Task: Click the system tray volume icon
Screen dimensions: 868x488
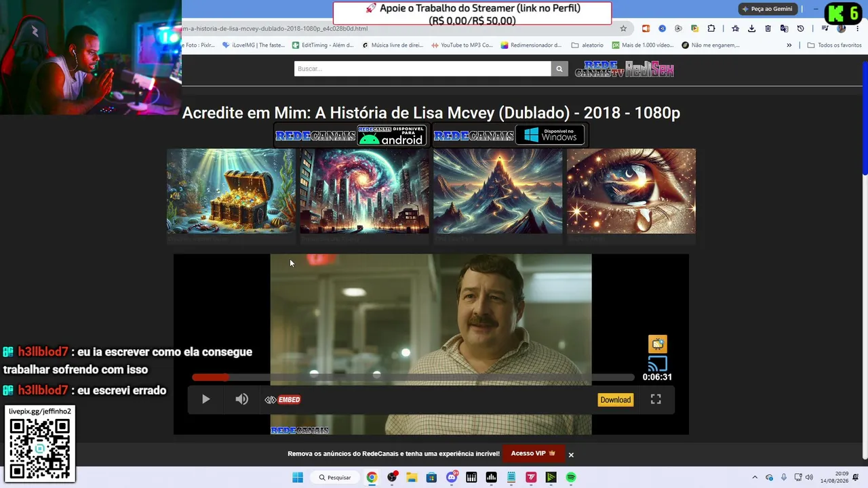Action: (809, 477)
